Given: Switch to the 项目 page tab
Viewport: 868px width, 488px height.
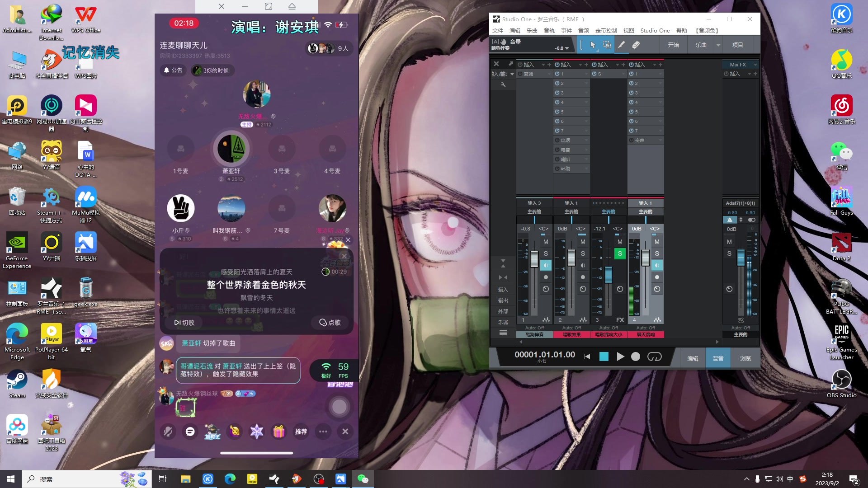Looking at the screenshot, I should [x=738, y=45].
